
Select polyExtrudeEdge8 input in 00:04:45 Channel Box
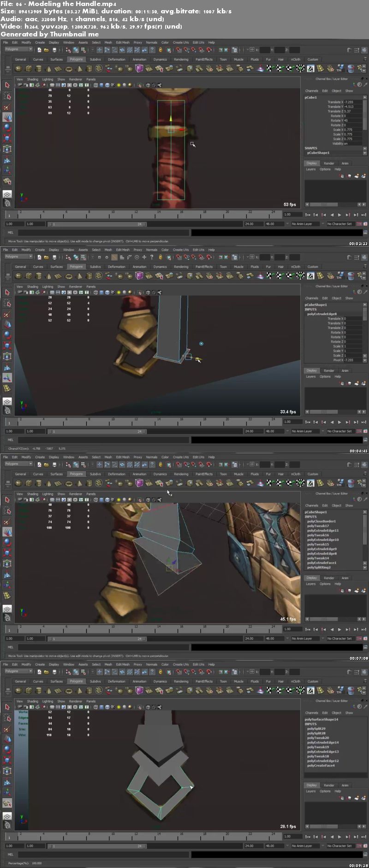[322, 314]
